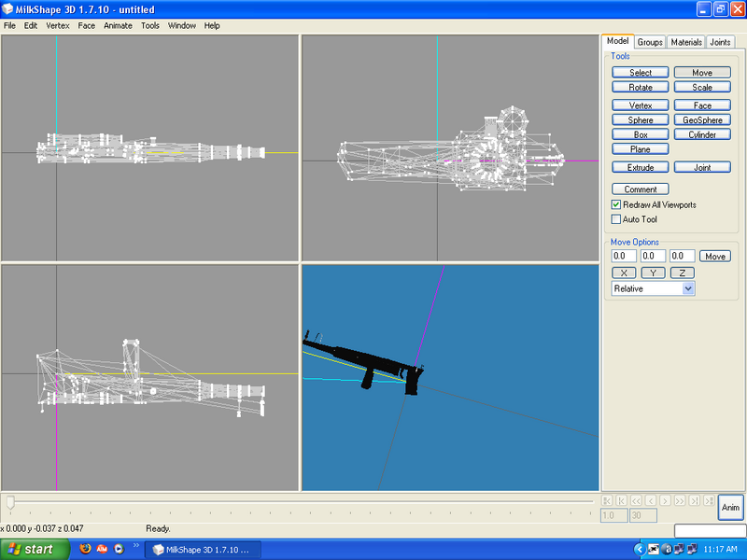Click the third Move Options value field

pyautogui.click(x=683, y=256)
